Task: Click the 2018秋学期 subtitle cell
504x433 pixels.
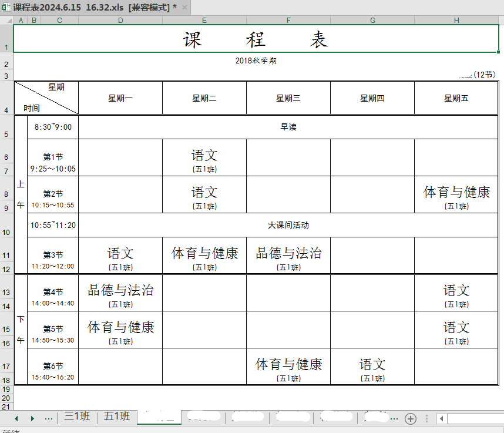Action: [256, 61]
